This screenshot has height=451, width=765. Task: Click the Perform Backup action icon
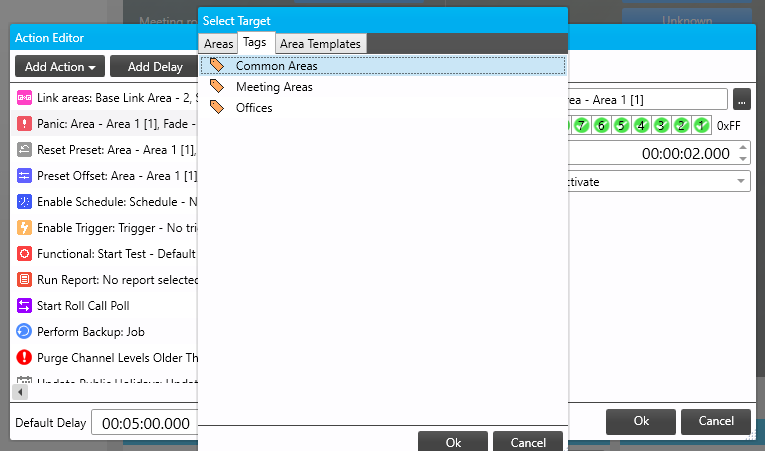[x=24, y=331]
